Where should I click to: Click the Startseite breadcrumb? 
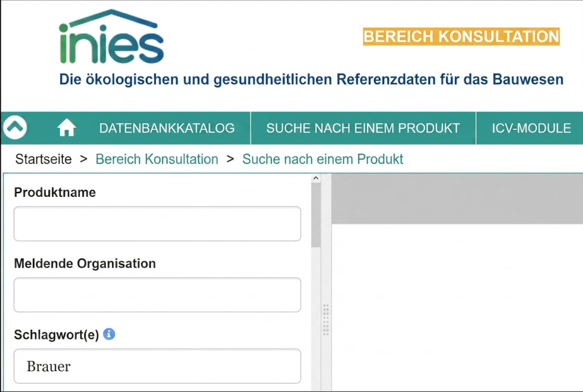(x=43, y=160)
